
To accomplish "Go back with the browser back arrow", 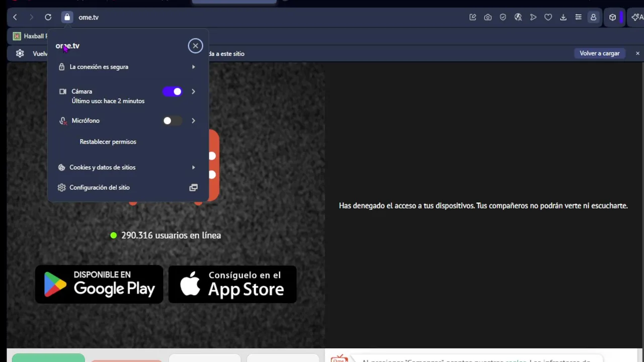I will click(x=15, y=17).
